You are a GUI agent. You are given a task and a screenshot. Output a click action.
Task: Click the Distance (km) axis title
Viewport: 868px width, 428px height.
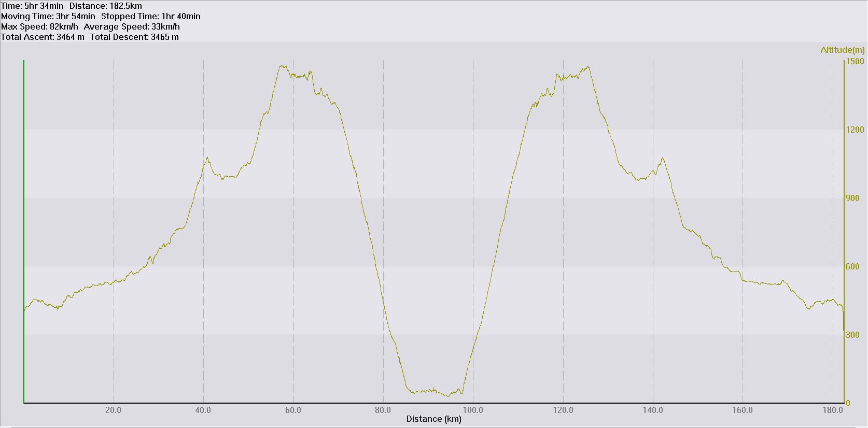(433, 419)
